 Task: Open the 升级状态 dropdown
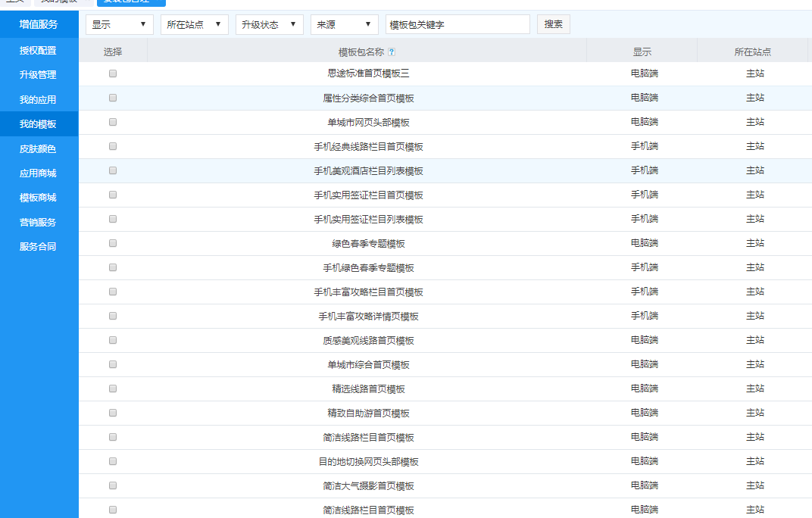(269, 24)
